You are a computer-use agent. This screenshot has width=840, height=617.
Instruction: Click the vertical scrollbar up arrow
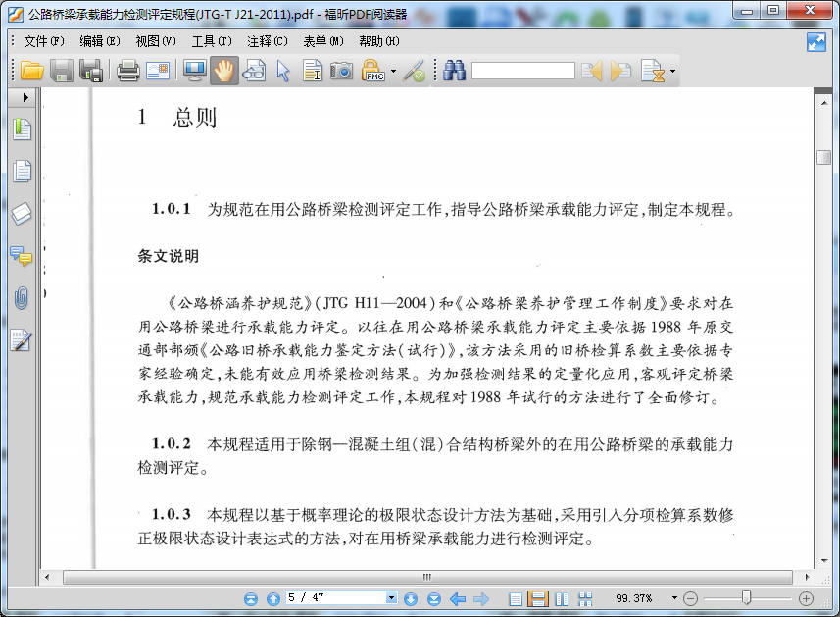click(824, 102)
